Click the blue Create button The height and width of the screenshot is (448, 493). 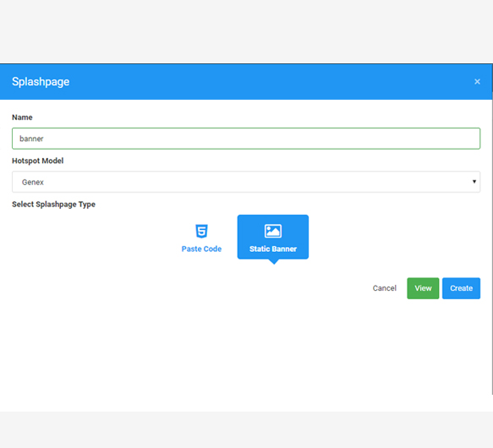click(x=461, y=288)
